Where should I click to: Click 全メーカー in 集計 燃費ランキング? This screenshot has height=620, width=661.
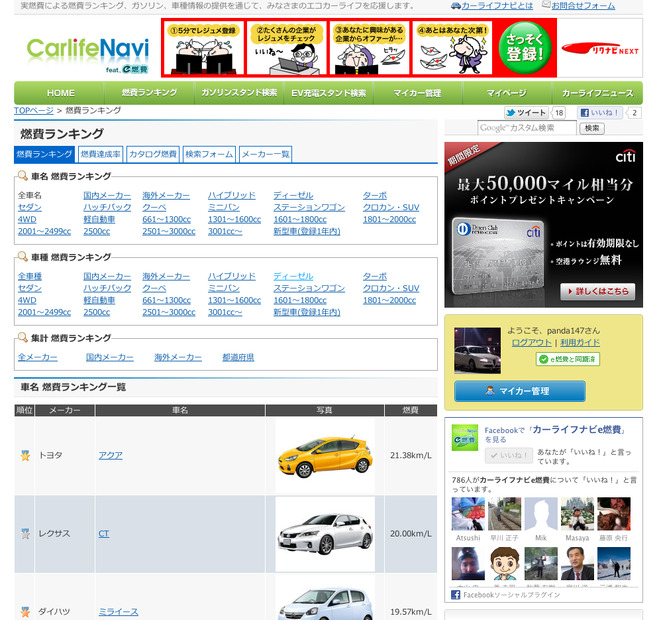38,357
